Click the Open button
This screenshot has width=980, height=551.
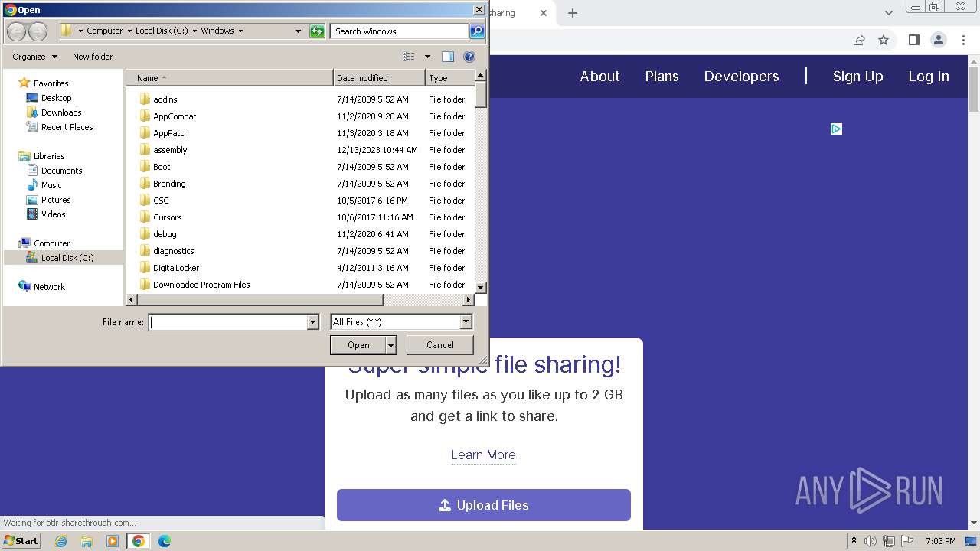click(x=358, y=345)
